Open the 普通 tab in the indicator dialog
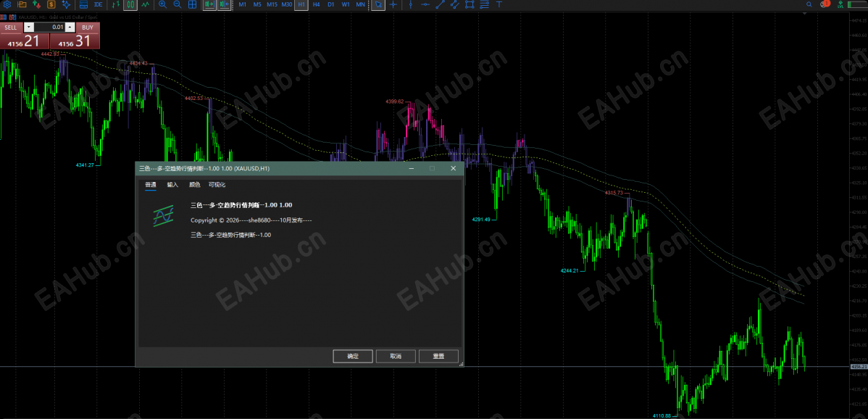The width and height of the screenshot is (868, 419). [x=151, y=185]
